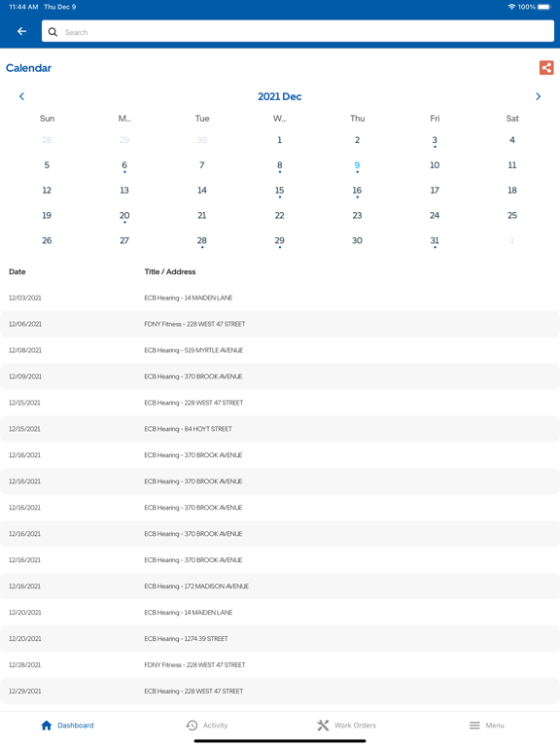Open ECB Hearing - 172 MADISON AVENUE row
Viewport: 560px width, 747px height.
[x=280, y=586]
